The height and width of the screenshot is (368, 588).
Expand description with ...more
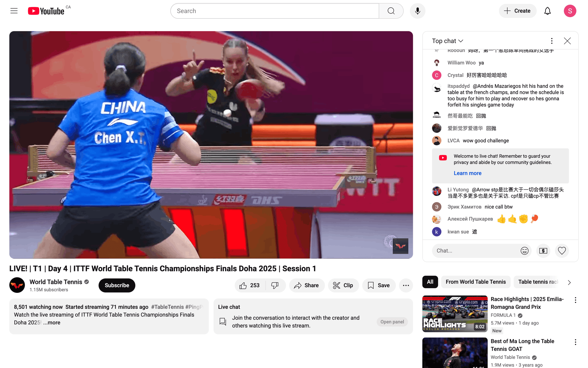click(52, 323)
